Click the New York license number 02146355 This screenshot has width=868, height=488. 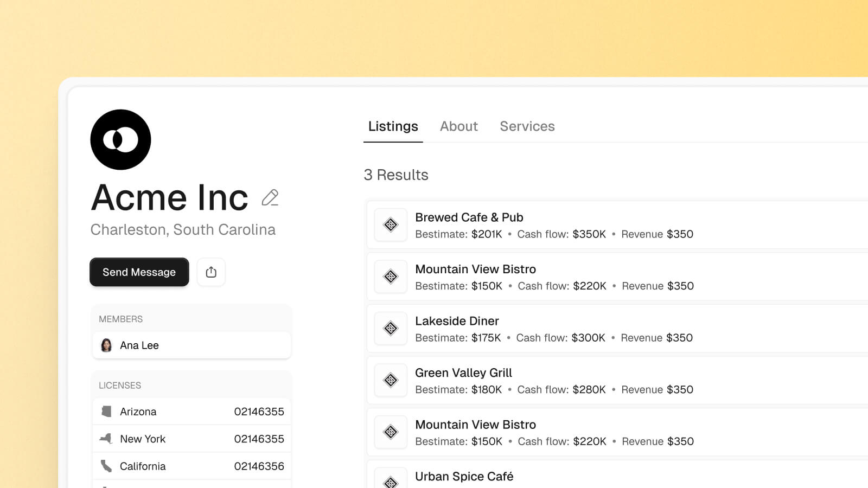259,439
